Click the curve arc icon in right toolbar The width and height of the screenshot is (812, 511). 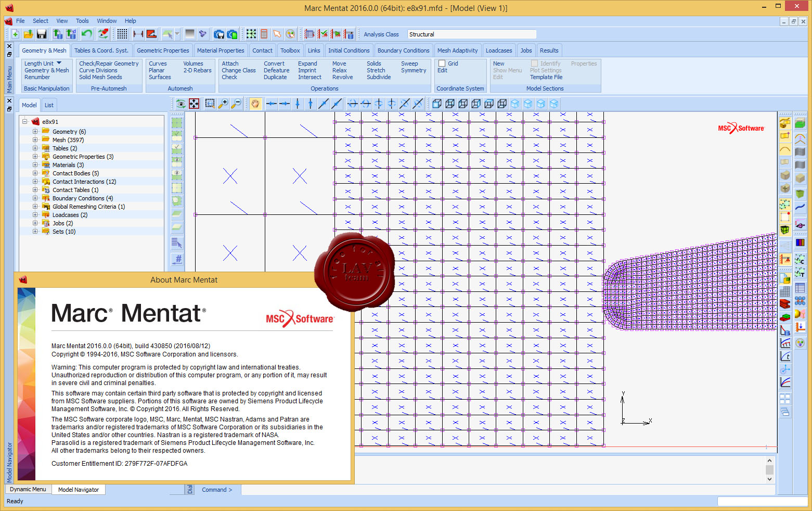[785, 149]
